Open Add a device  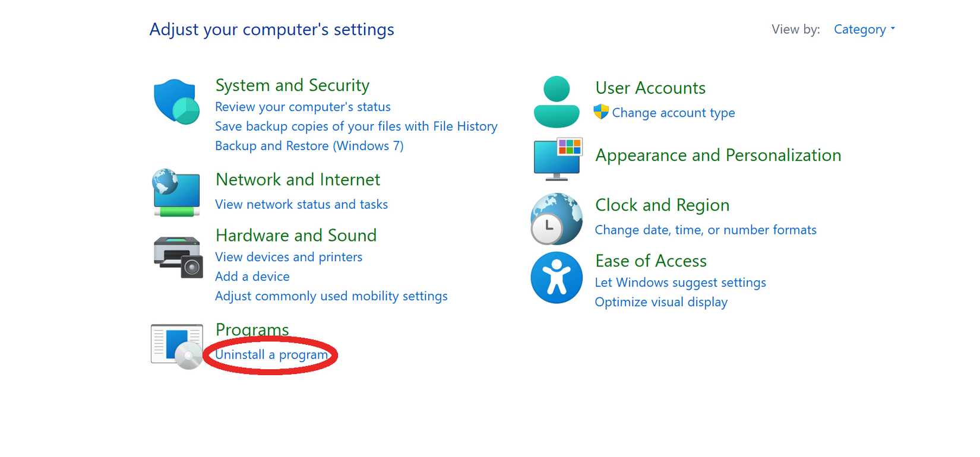[252, 276]
